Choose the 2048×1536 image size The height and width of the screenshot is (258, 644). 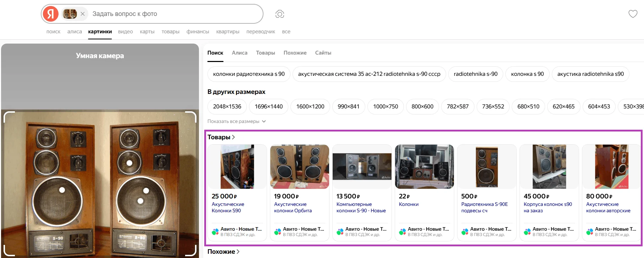point(227,107)
